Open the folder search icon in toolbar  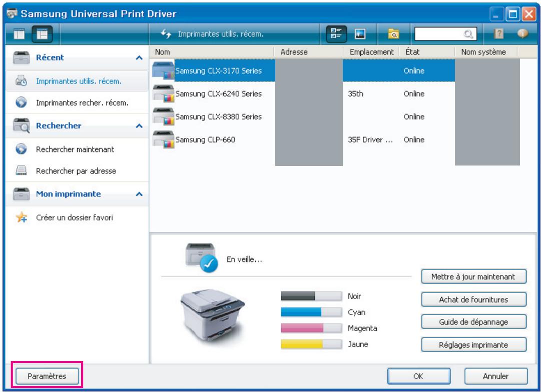point(393,34)
